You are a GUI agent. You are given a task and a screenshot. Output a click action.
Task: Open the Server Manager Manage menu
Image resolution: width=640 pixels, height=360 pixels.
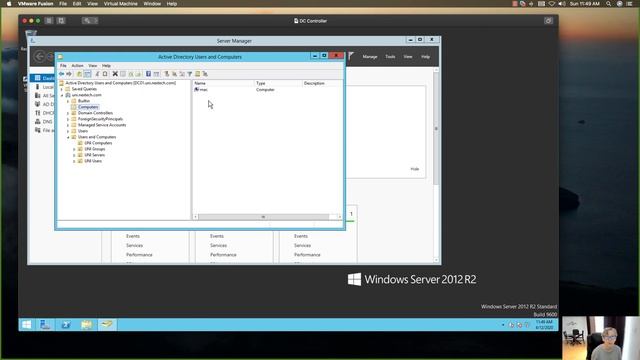tap(370, 57)
